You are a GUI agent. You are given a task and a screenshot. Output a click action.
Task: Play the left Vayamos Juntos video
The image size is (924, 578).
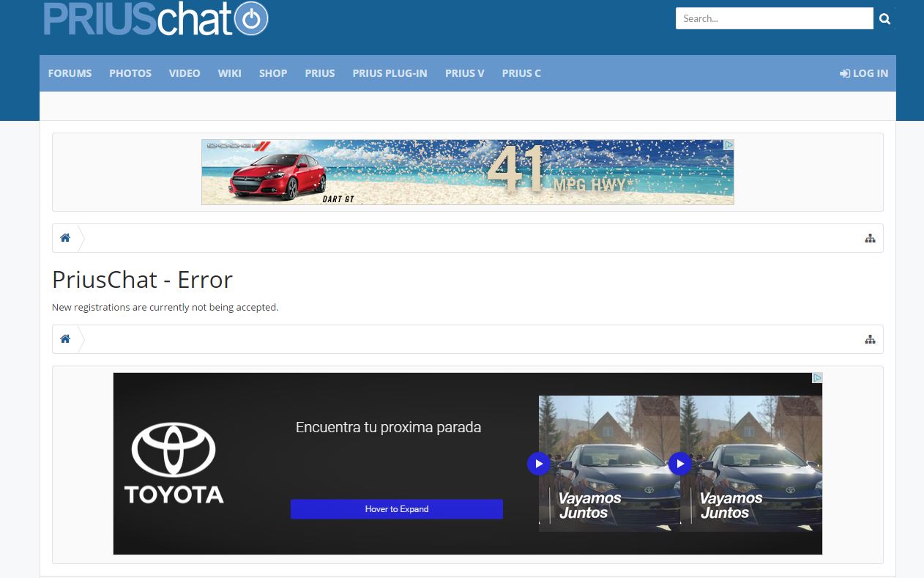coord(539,464)
